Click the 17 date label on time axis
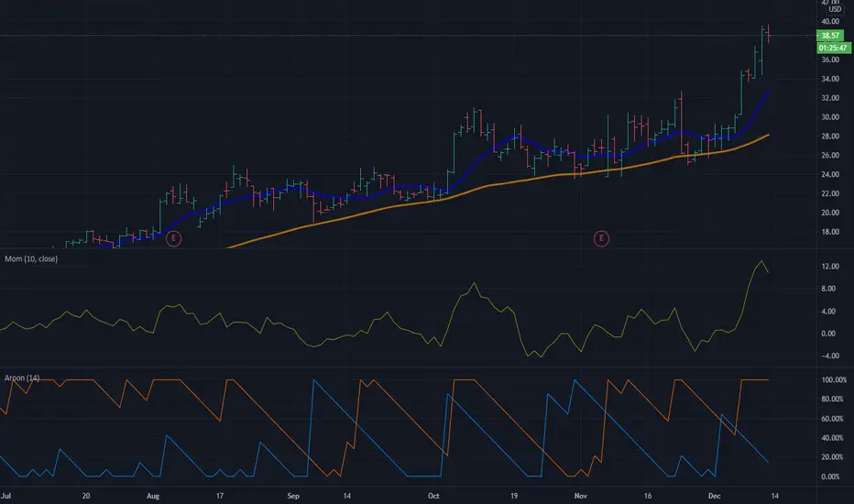 pyautogui.click(x=220, y=496)
